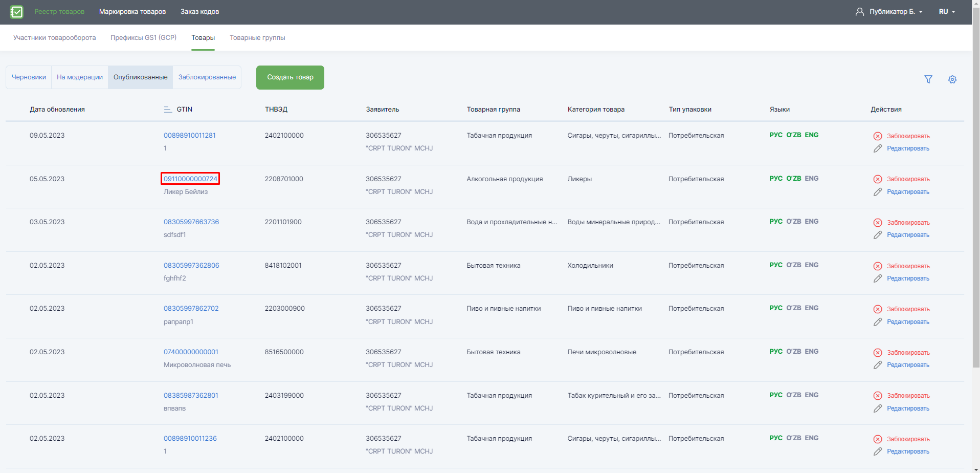Show На модерации products filter
Image resolution: width=980 pixels, height=473 pixels.
80,77
